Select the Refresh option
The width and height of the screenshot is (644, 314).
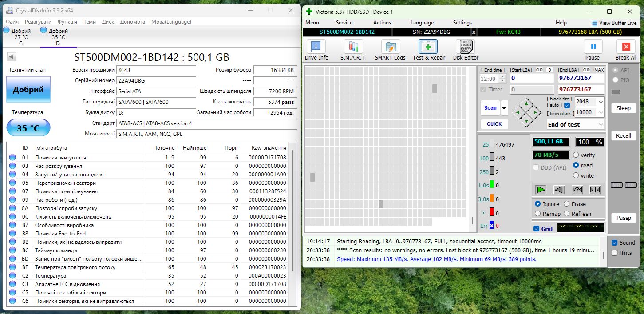567,214
